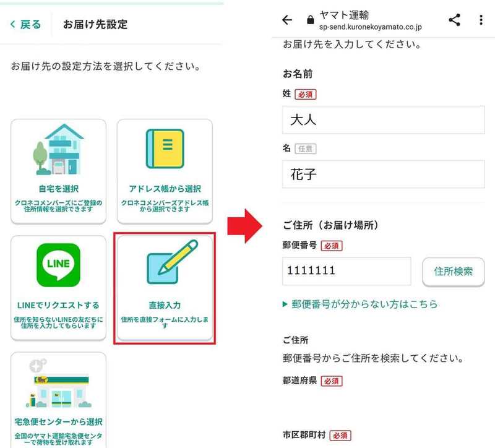Tap the browser back arrow
The width and height of the screenshot is (495, 448).
pos(287,20)
